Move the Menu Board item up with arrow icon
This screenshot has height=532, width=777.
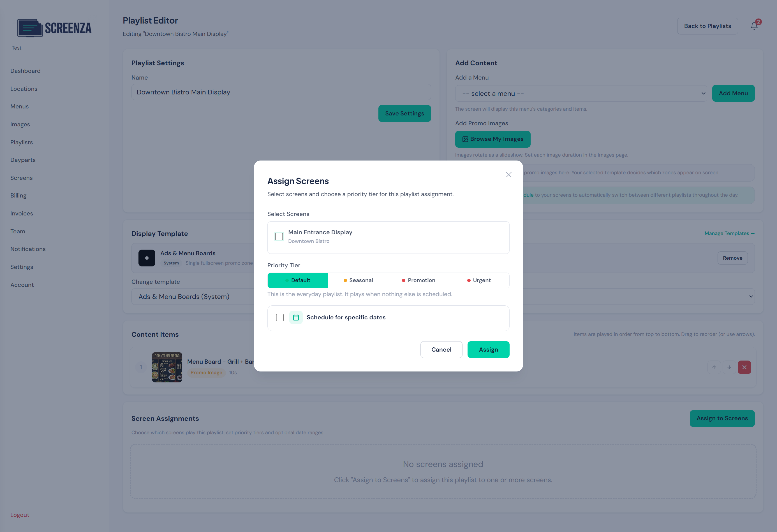click(x=714, y=367)
